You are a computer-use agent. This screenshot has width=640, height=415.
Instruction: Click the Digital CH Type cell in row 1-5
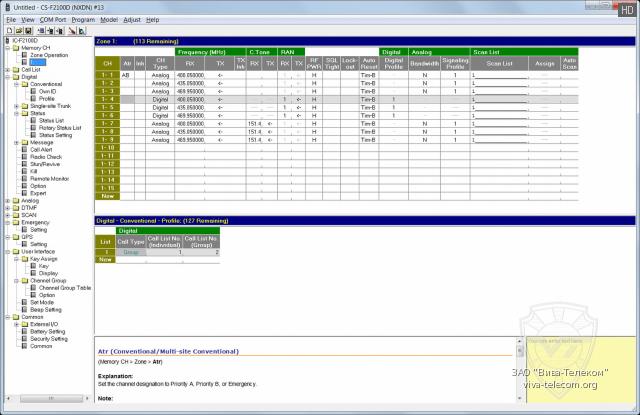point(160,107)
